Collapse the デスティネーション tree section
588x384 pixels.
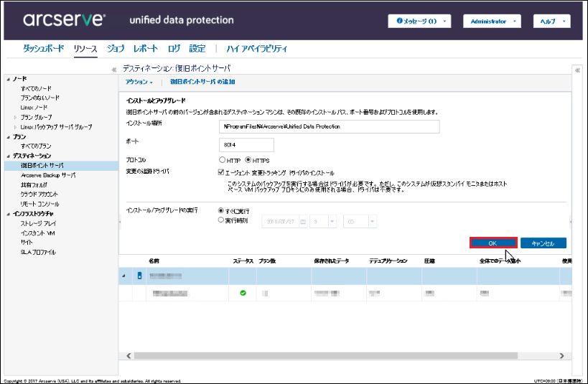[x=8, y=156]
